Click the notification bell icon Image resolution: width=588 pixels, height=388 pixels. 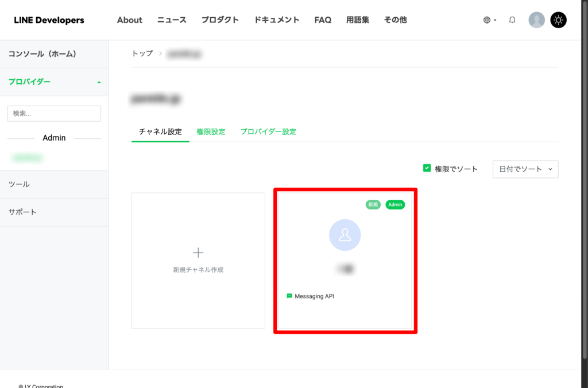(x=512, y=20)
